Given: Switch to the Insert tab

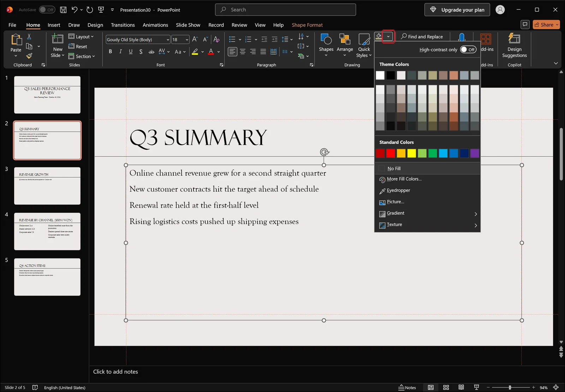Looking at the screenshot, I should 54,25.
